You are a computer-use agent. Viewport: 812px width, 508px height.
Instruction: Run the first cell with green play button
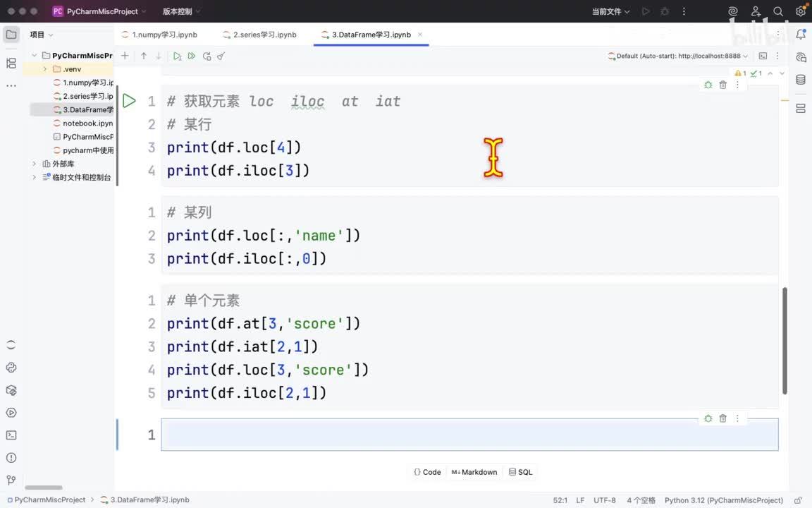tap(129, 101)
